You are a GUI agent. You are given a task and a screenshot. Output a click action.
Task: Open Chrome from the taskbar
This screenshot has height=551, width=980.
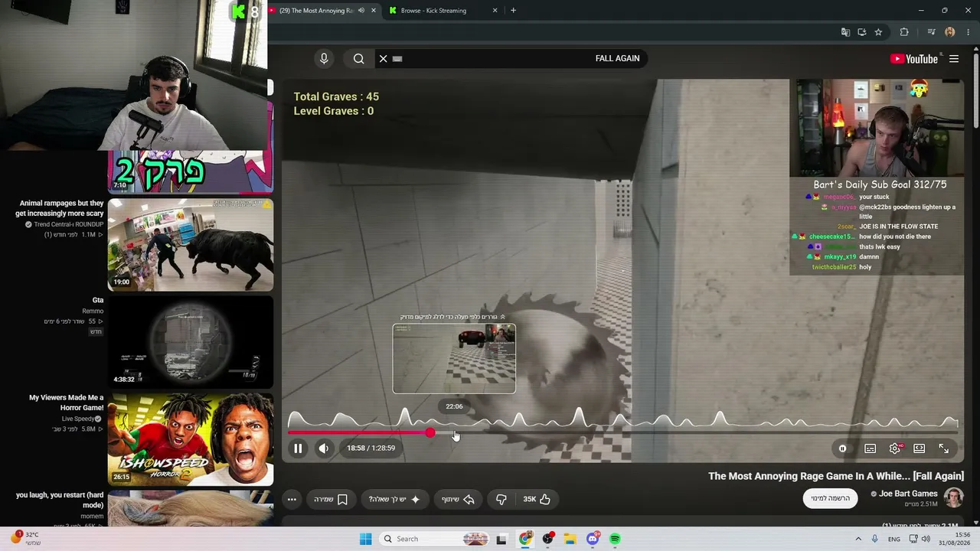coord(525,539)
